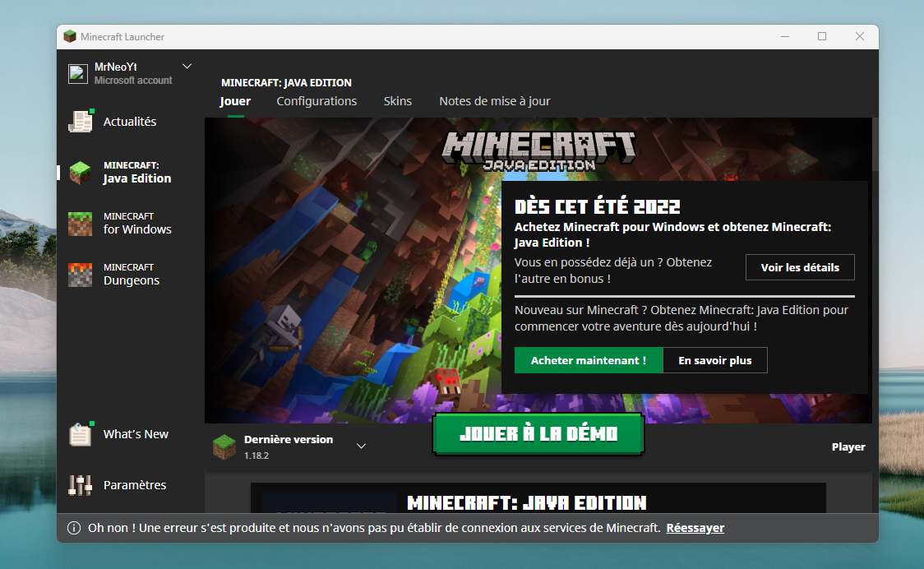Switch to the Jouer tab
The height and width of the screenshot is (569, 924).
(235, 101)
